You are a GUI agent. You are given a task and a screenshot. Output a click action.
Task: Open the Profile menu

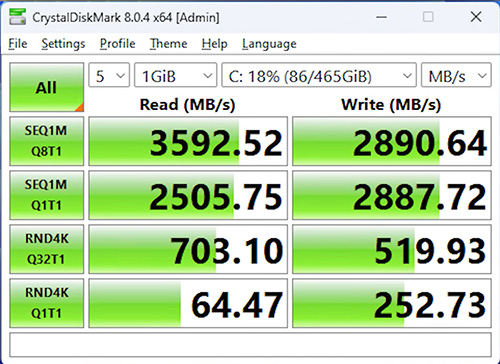click(118, 44)
